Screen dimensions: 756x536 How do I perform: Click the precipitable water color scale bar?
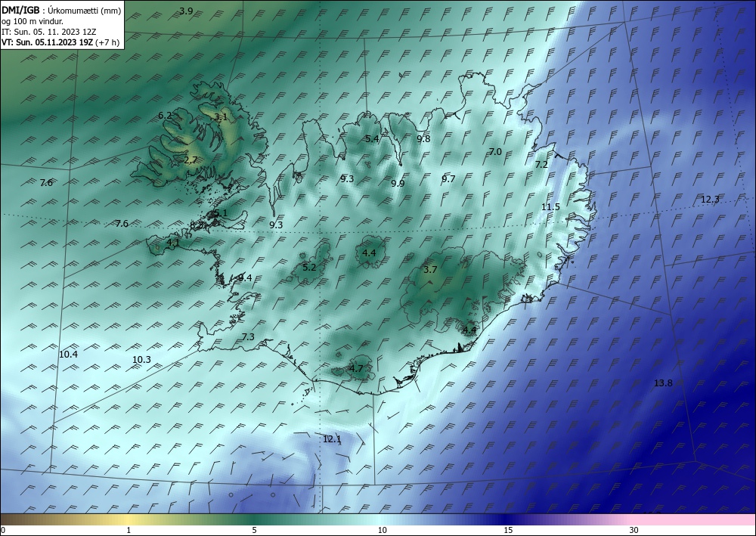[x=378, y=519]
